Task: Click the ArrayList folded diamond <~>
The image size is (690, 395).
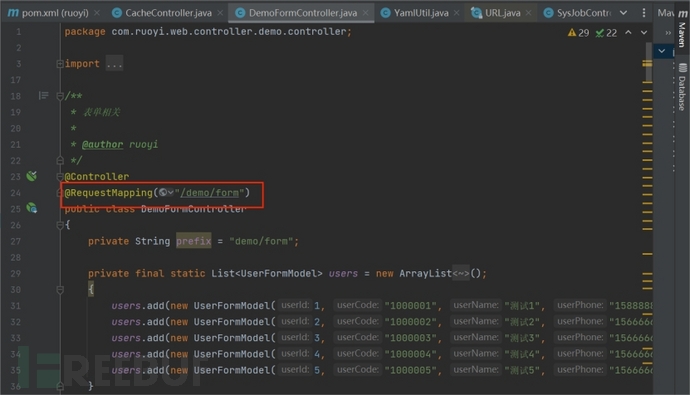Action: coord(461,273)
